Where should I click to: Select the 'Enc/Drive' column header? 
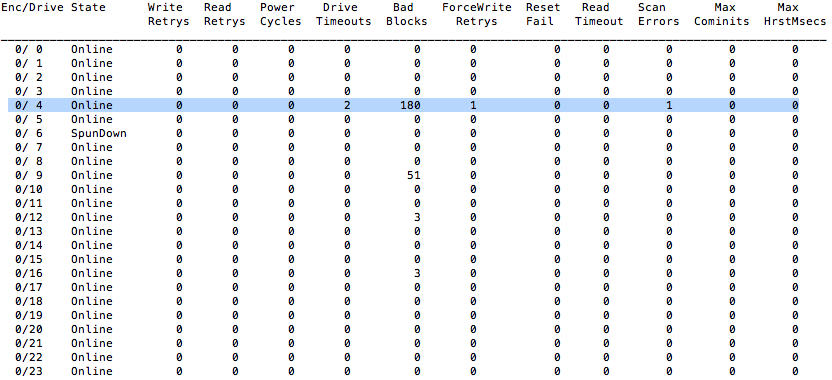coord(33,7)
